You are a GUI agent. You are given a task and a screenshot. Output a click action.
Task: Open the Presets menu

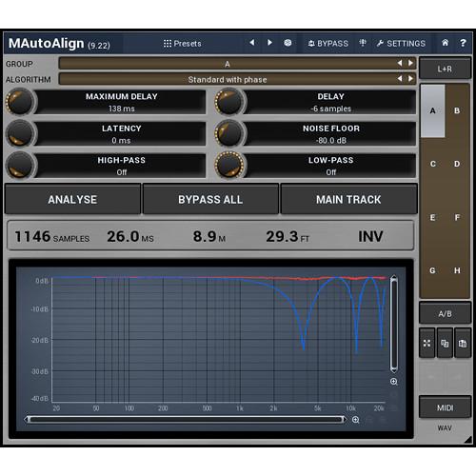182,43
